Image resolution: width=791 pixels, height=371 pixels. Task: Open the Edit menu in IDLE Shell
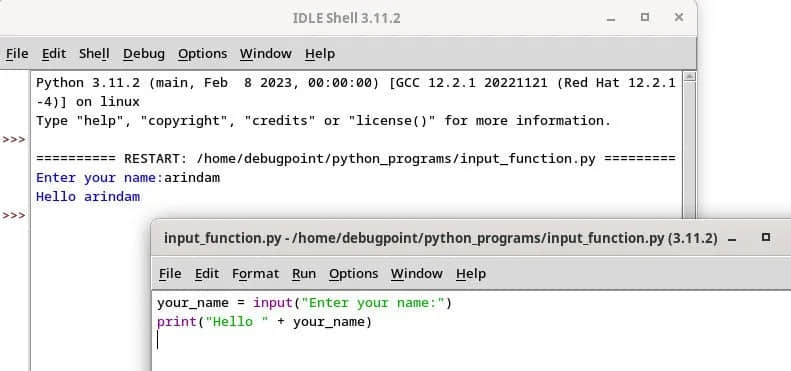click(x=54, y=54)
